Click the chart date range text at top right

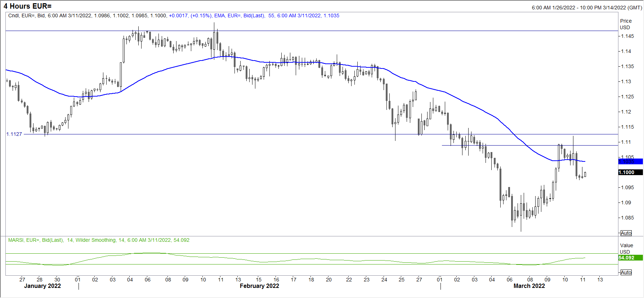587,8
